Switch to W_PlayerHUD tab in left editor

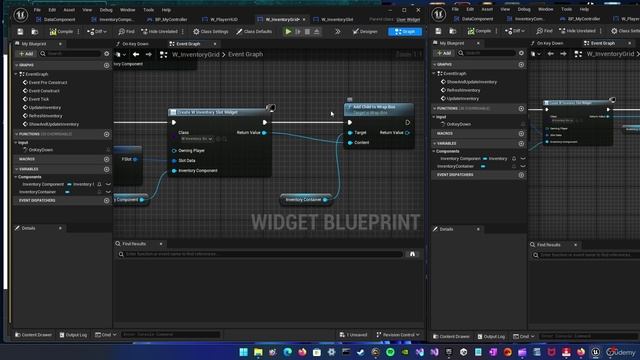point(220,19)
